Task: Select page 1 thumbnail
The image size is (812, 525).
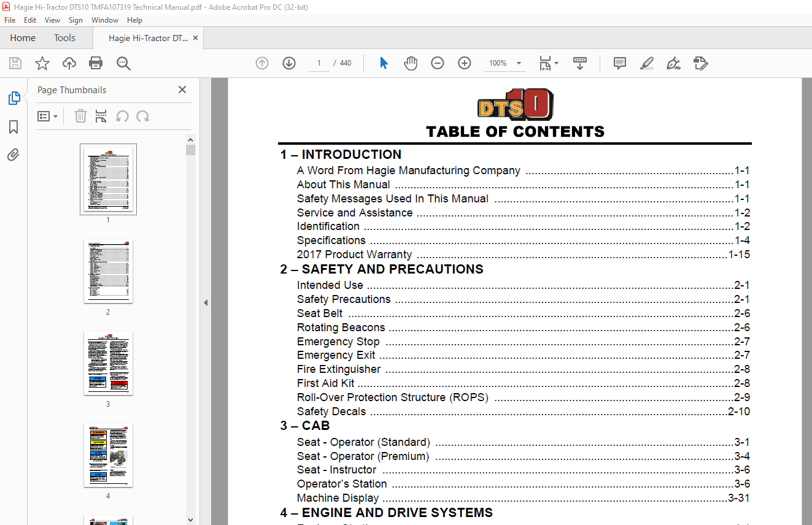Action: tap(108, 179)
